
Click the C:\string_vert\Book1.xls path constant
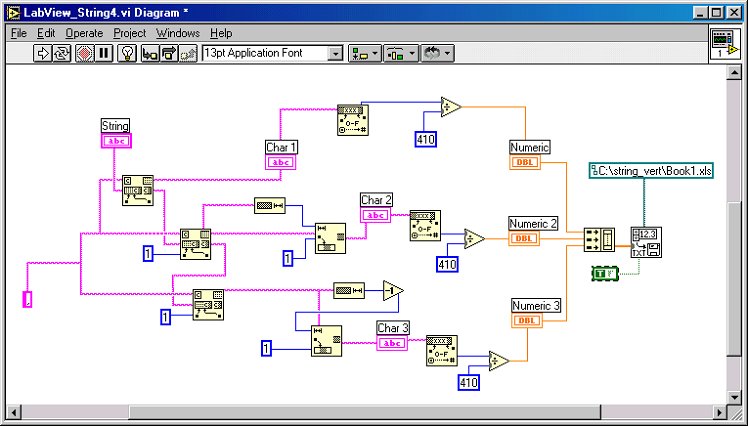[652, 171]
